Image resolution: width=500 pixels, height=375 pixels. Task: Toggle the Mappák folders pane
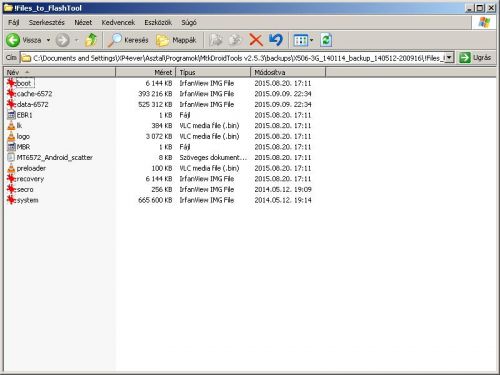[x=176, y=40]
